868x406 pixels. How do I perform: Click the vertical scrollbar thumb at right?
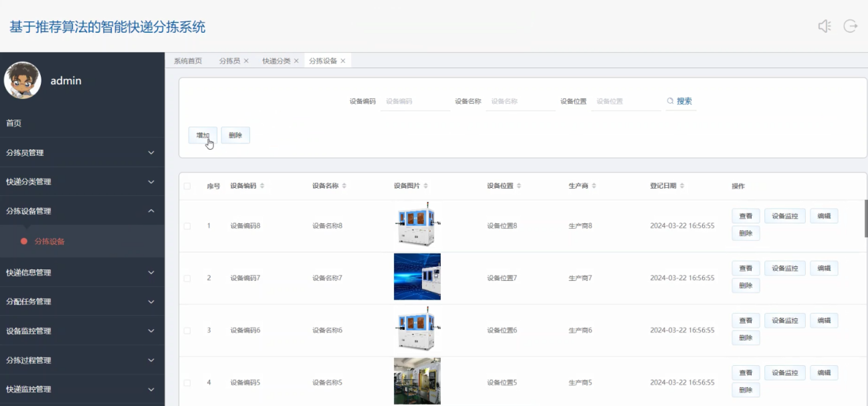pos(866,219)
